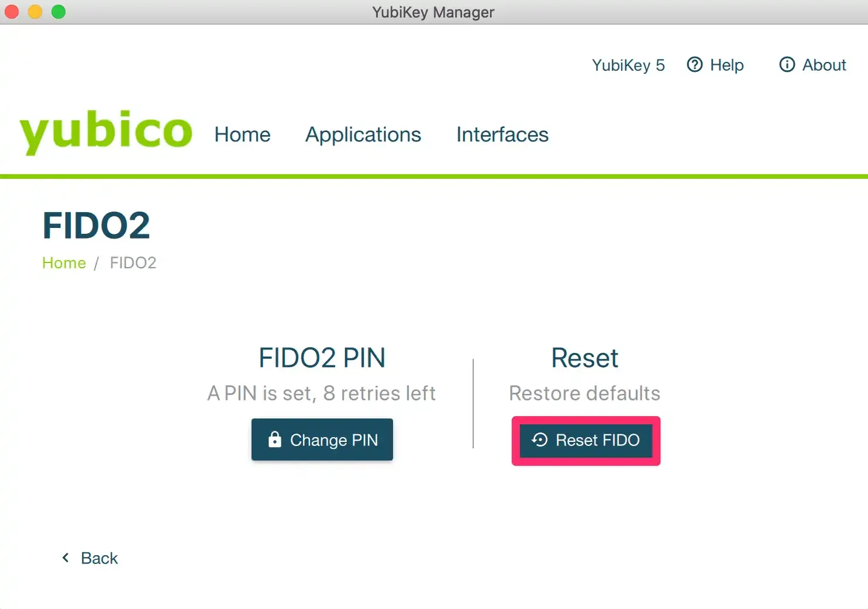Click the lock icon on Change PIN
Image resolution: width=868 pixels, height=609 pixels.
click(x=274, y=440)
